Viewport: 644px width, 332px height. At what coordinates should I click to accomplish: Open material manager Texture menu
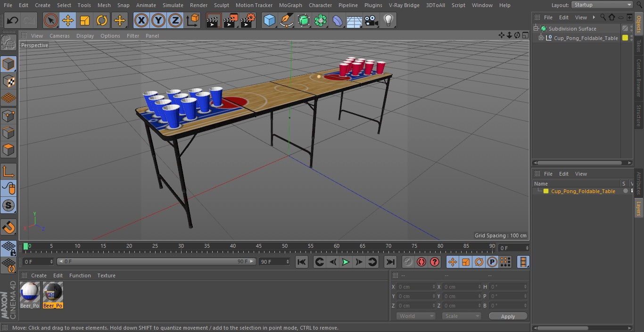click(x=106, y=275)
